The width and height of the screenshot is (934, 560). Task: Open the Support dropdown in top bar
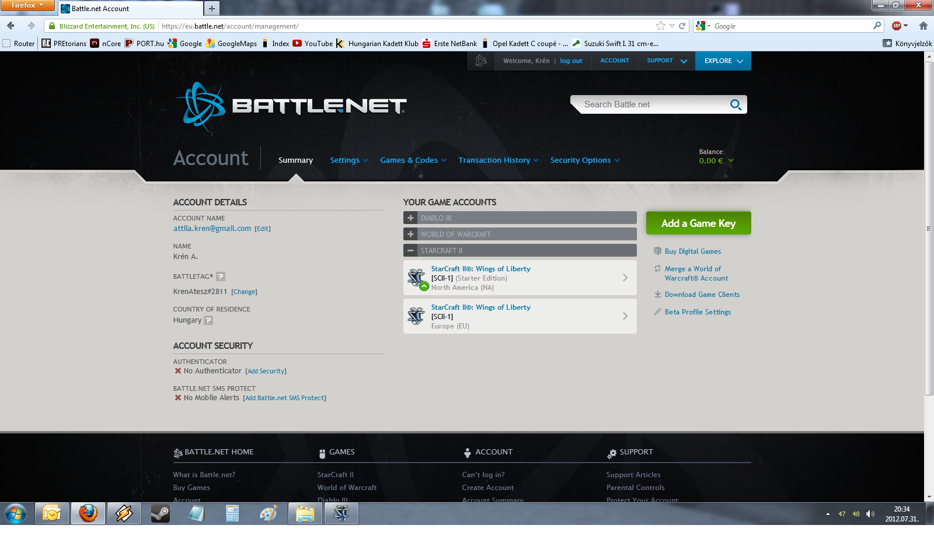point(667,61)
